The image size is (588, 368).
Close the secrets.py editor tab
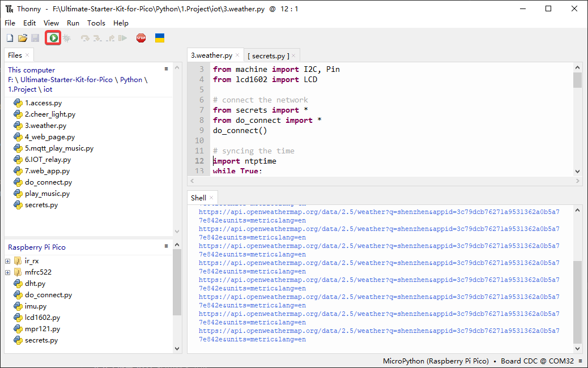tap(293, 55)
